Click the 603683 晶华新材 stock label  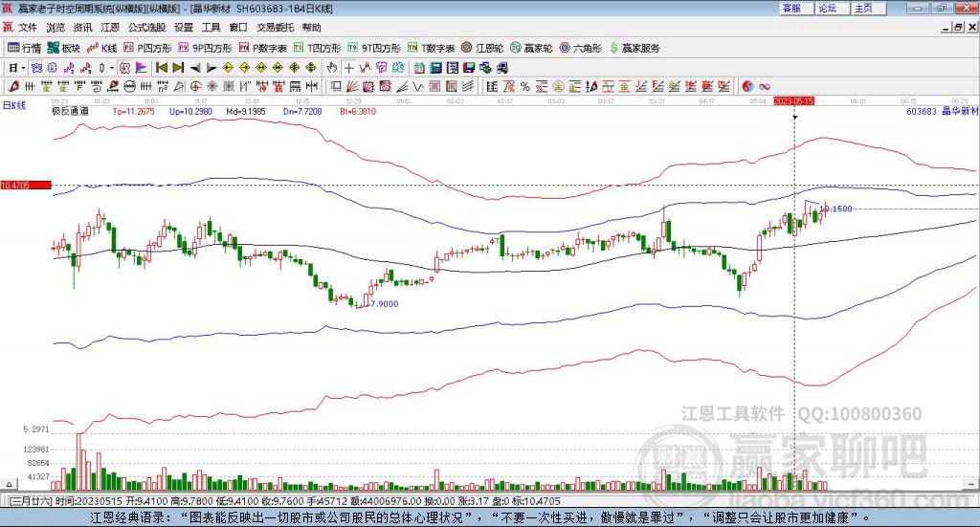(942, 111)
